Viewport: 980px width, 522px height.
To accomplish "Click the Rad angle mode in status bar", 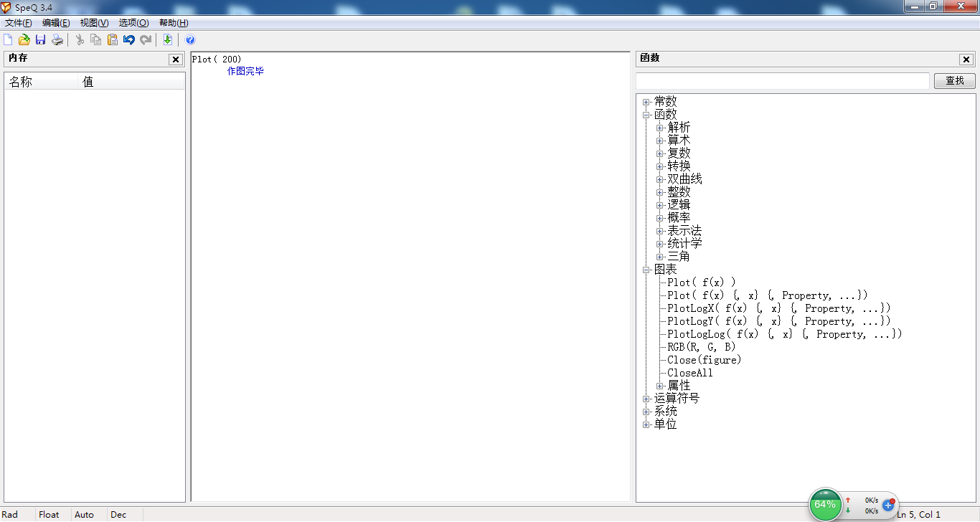I will pos(10,515).
